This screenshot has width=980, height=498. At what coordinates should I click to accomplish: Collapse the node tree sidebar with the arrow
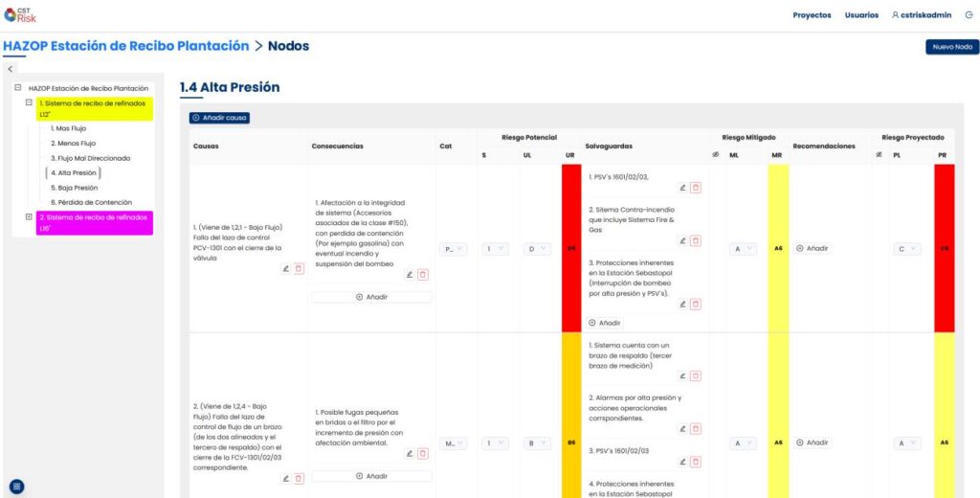(x=10, y=69)
